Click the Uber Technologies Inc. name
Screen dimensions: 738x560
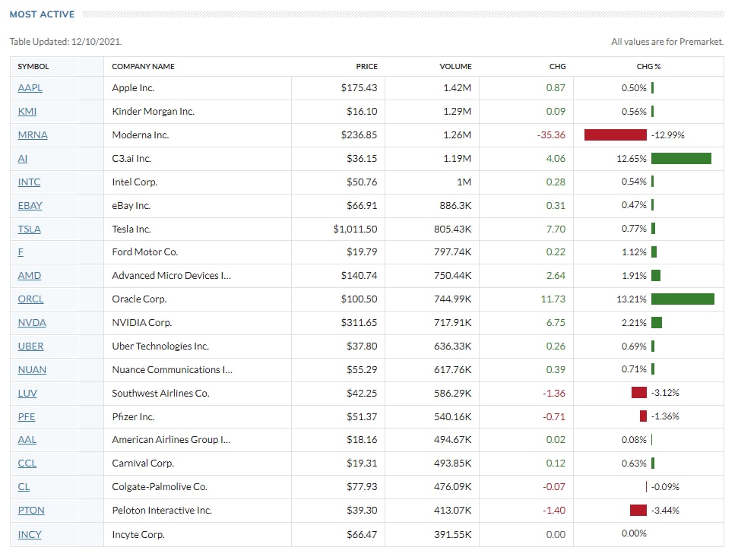tap(160, 346)
